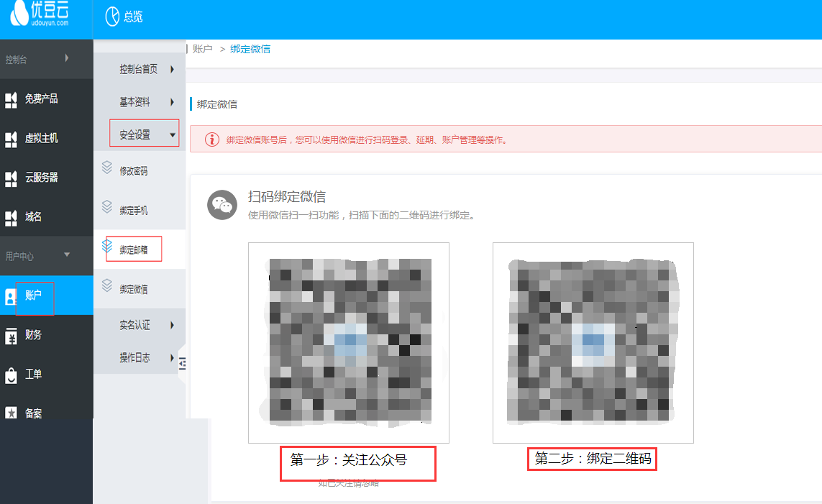Open 虚拟主机 in the left sidebar
Viewport: 822px width, 504px height.
(42, 138)
